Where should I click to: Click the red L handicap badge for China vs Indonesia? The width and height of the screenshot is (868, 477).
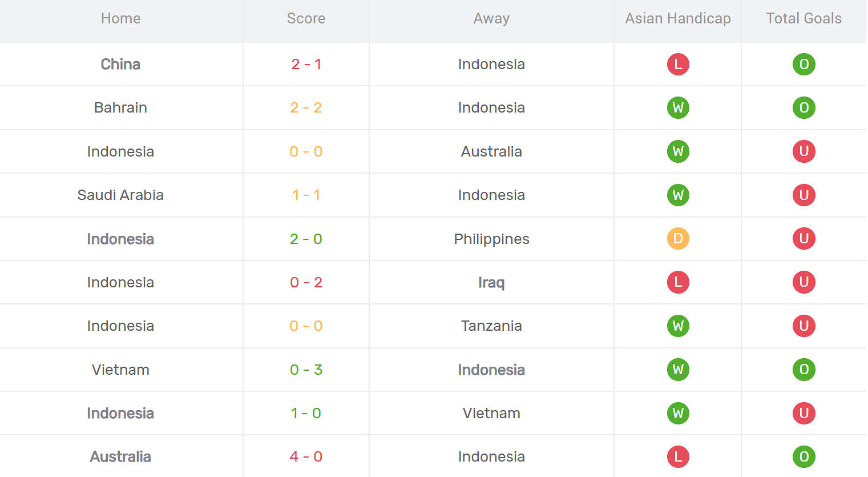click(x=678, y=64)
